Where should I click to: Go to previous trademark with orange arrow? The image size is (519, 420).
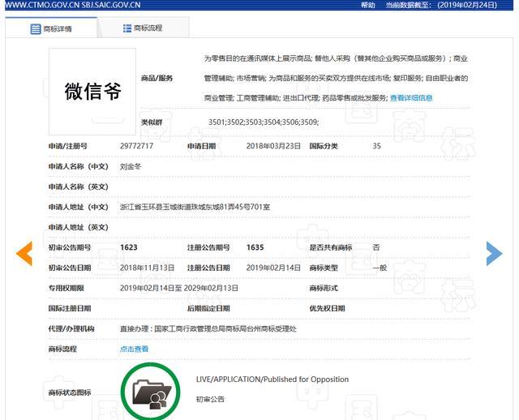pos(24,254)
